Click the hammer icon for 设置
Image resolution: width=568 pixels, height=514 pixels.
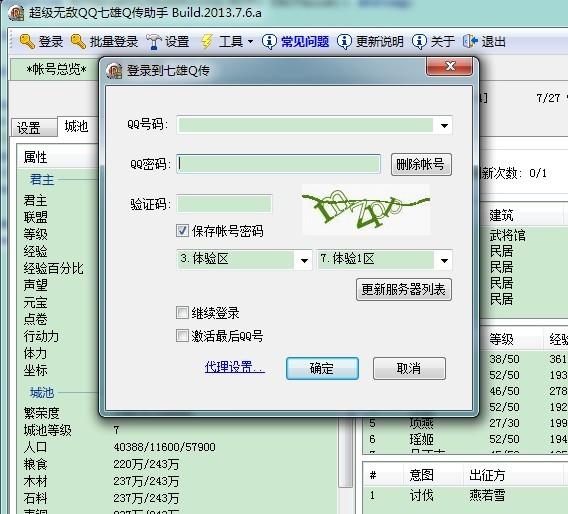(x=154, y=42)
